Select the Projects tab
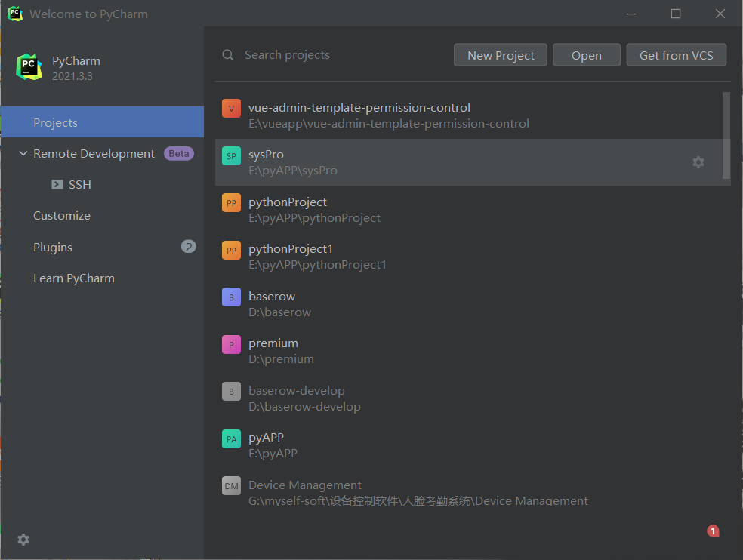This screenshot has height=560, width=743. click(x=55, y=122)
